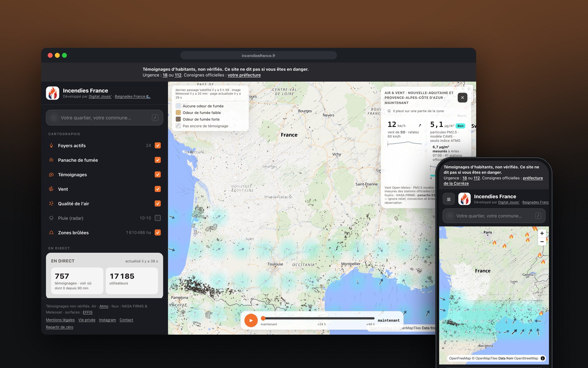Uncheck the Qualité de l'air layer

158,204
